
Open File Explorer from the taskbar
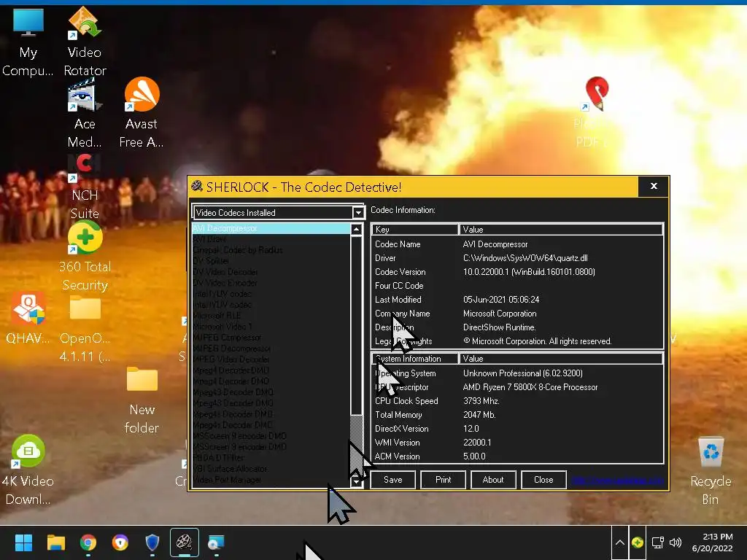[55, 542]
